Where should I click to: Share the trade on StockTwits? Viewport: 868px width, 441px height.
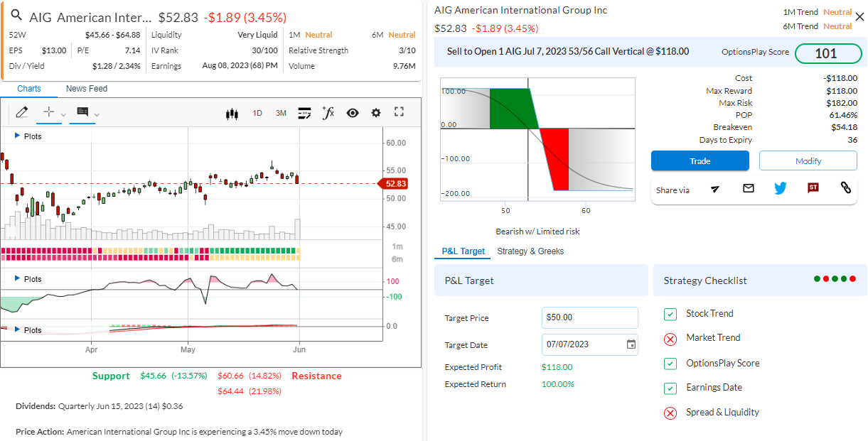coord(813,188)
